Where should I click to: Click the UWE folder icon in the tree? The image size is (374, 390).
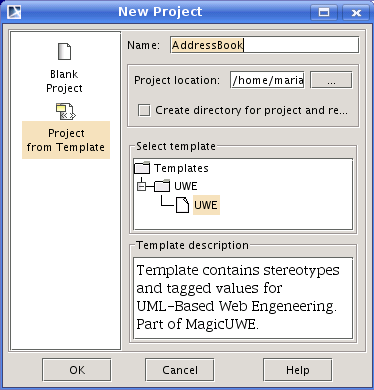coord(162,186)
